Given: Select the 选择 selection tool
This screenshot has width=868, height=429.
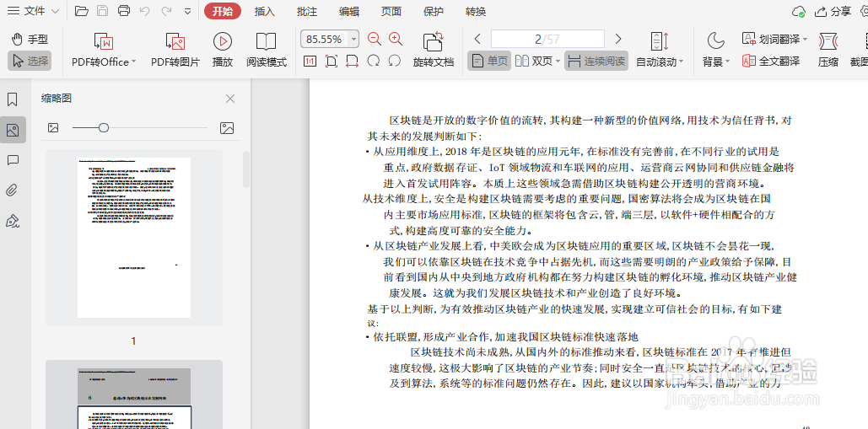Looking at the screenshot, I should point(30,61).
